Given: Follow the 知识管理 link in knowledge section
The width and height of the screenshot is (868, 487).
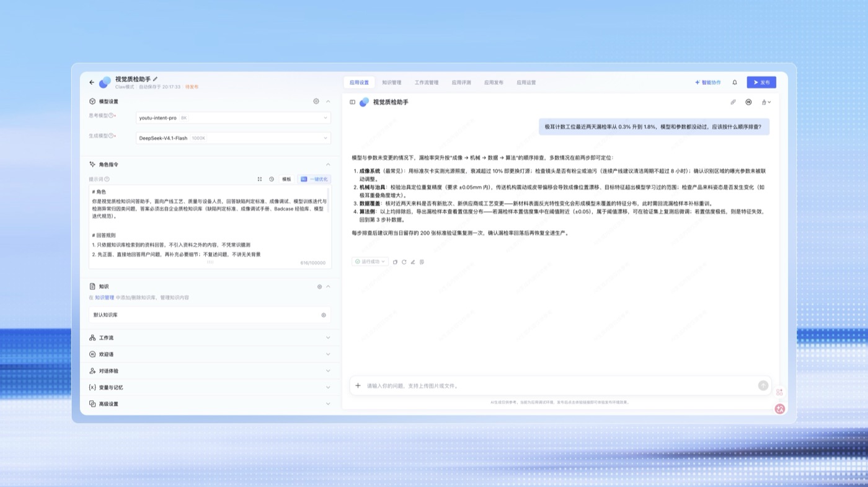Looking at the screenshot, I should [105, 297].
